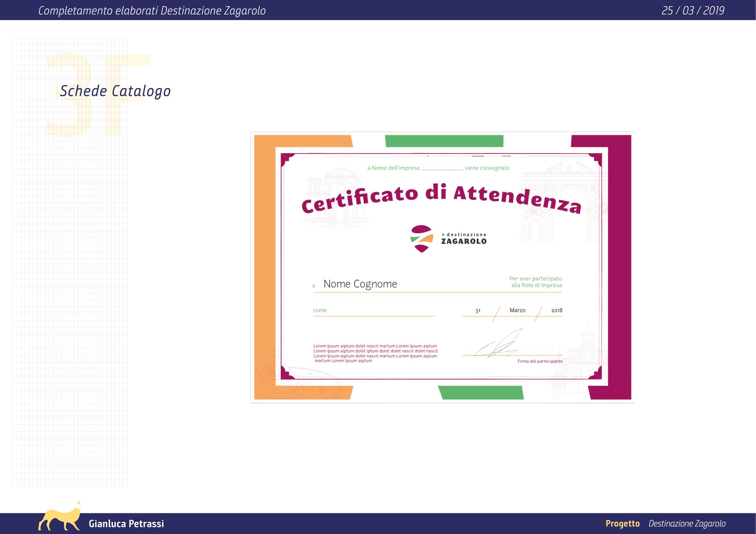Click the orange band on certificate left
This screenshot has width=756, height=534.
pyautogui.click(x=264, y=263)
